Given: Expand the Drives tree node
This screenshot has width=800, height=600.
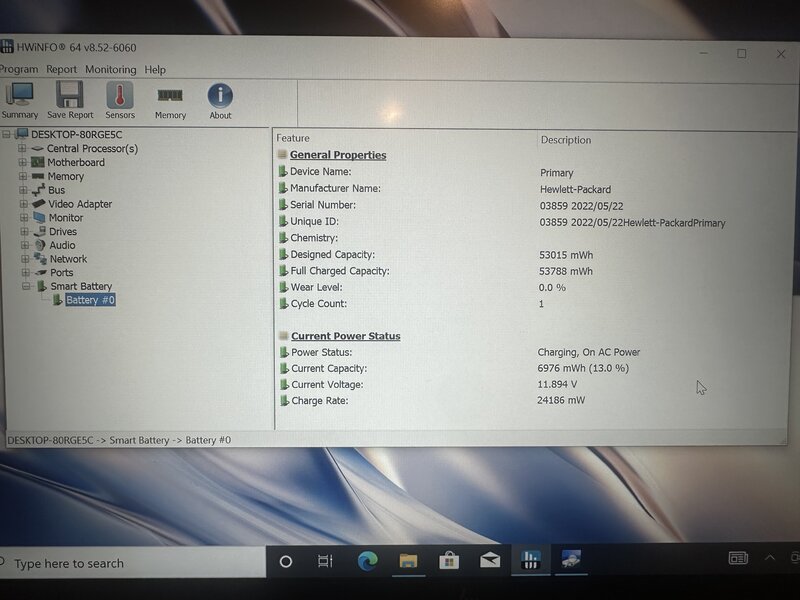Looking at the screenshot, I should [24, 231].
